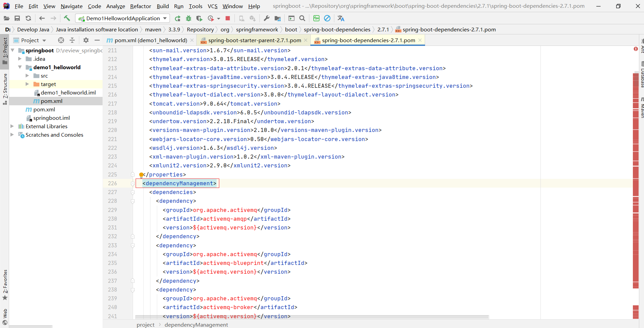Open the Refactor menu

click(x=140, y=6)
